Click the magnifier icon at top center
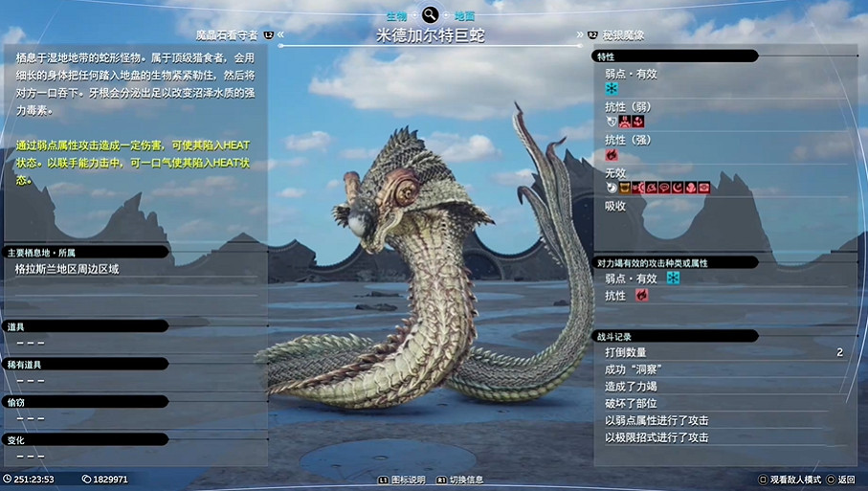The image size is (868, 491). click(x=431, y=15)
